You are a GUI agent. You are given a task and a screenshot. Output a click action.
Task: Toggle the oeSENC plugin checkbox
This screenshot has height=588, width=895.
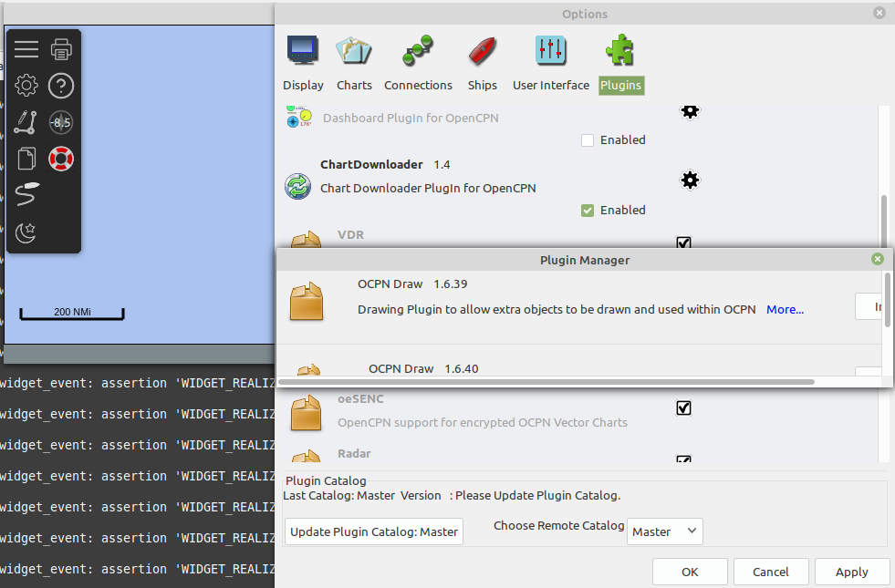(x=683, y=407)
